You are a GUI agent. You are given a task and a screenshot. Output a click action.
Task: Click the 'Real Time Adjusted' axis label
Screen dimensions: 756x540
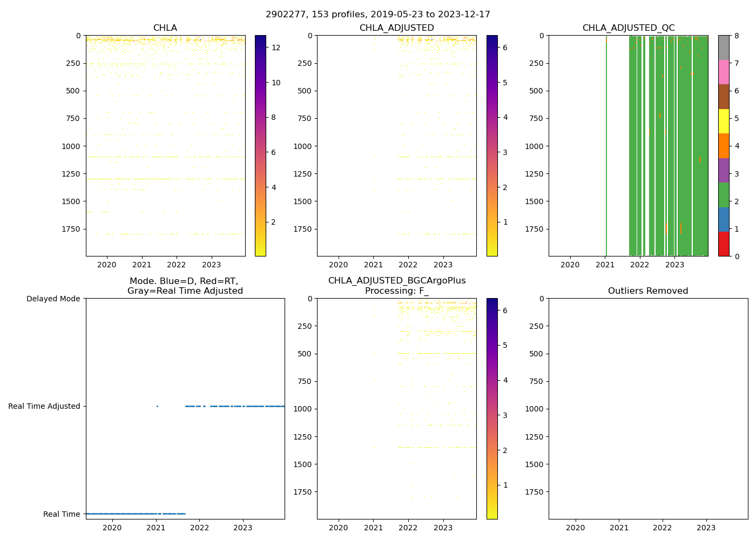click(x=44, y=406)
